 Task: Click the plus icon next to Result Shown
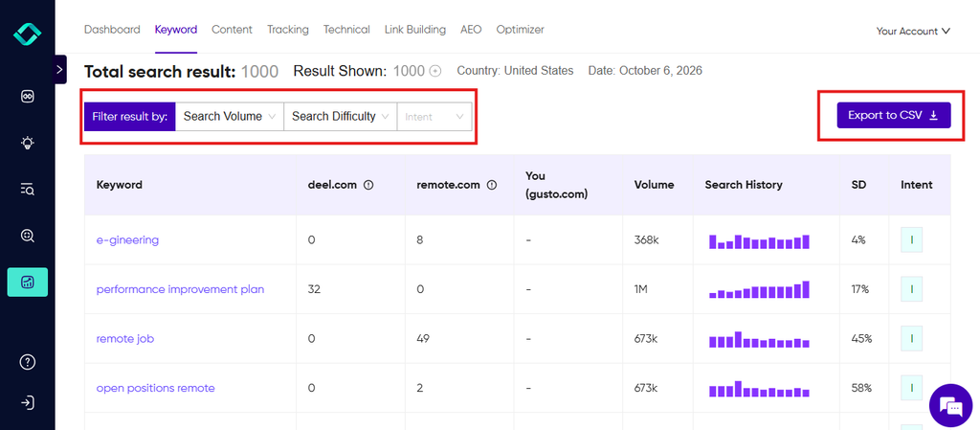tap(435, 71)
